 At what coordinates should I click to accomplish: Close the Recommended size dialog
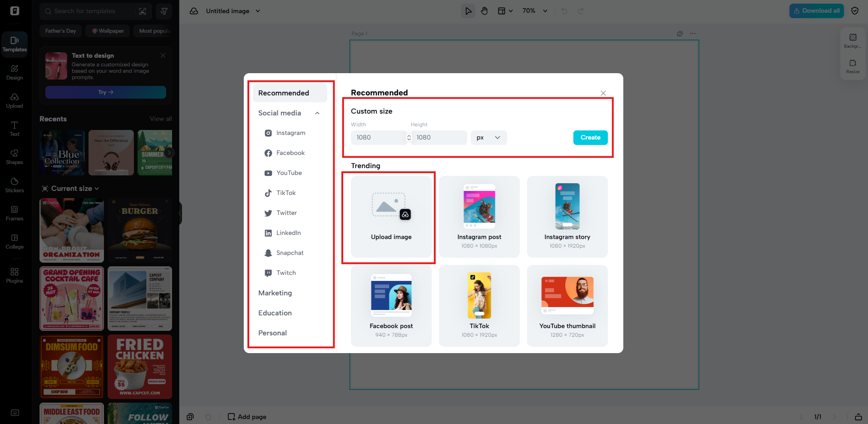[x=603, y=93]
